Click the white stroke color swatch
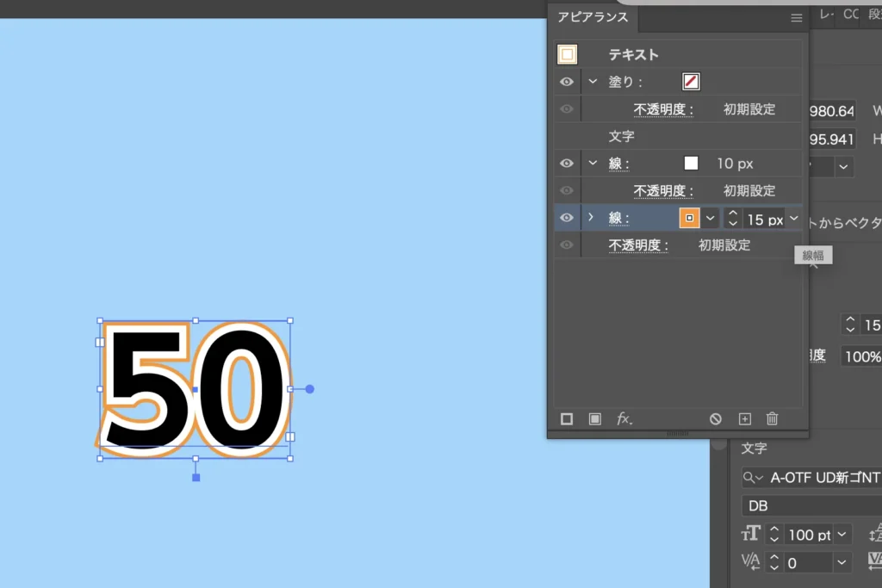The width and height of the screenshot is (882, 588). point(691,164)
